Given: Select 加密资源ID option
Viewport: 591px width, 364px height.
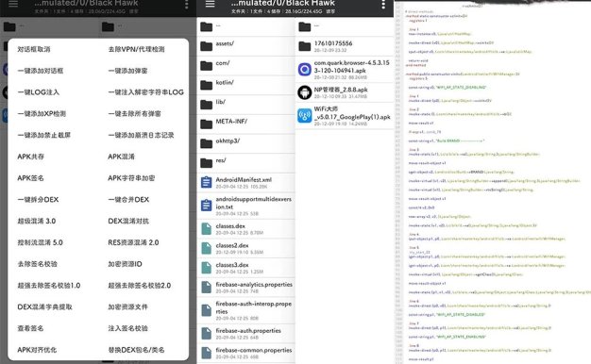Looking at the screenshot, I should (x=125, y=263).
